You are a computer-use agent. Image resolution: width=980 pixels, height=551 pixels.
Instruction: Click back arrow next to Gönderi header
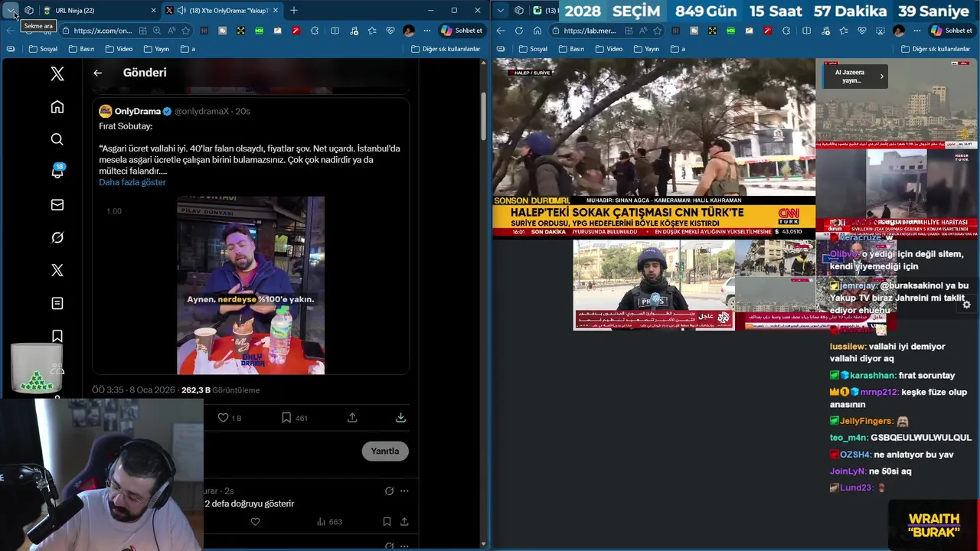coord(97,73)
